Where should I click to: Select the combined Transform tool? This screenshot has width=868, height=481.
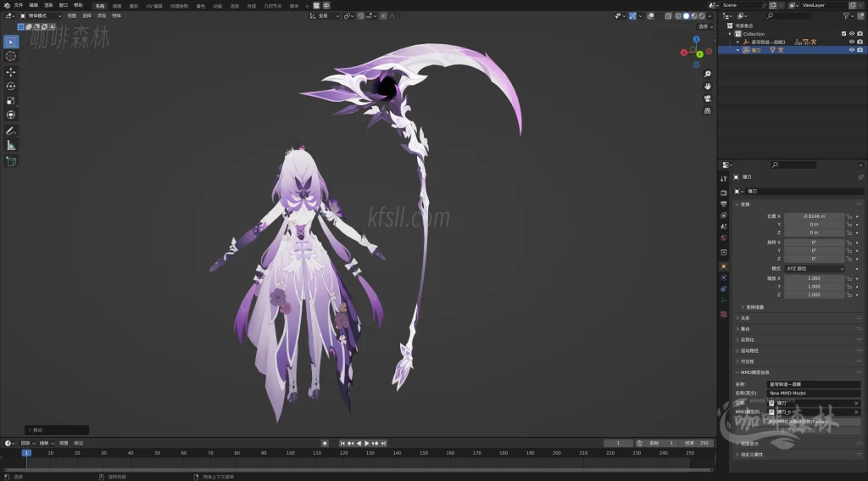tap(10, 115)
